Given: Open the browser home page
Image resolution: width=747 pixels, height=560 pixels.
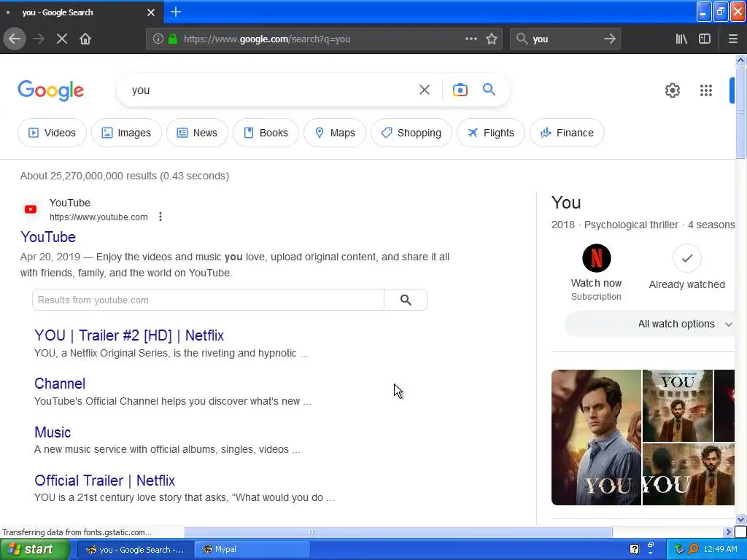Looking at the screenshot, I should point(85,39).
